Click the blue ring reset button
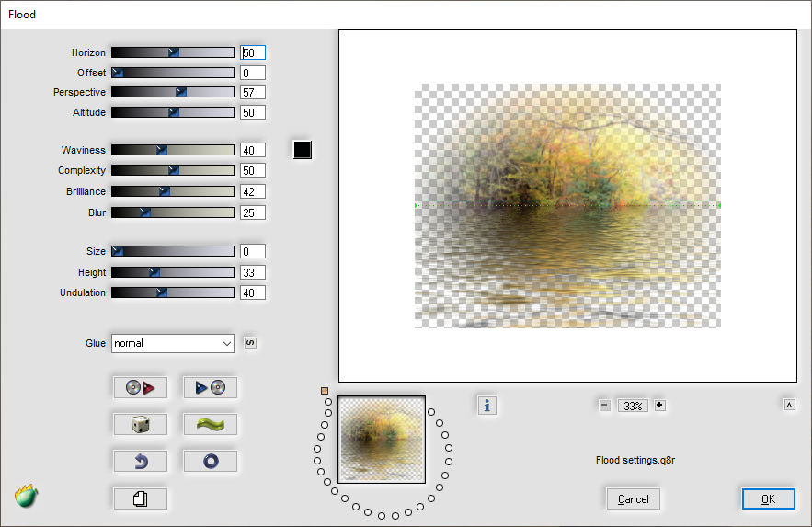Screen dimensions: 812x527 click(211, 462)
